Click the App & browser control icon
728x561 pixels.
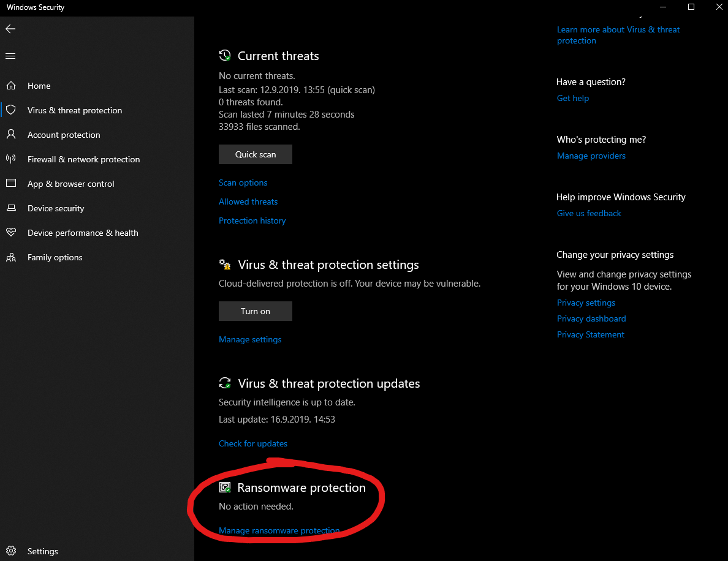[x=11, y=184]
